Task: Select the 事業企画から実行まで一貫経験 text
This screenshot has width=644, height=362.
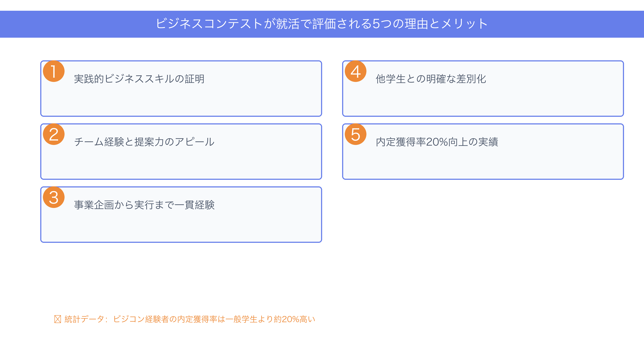Action: (x=144, y=205)
